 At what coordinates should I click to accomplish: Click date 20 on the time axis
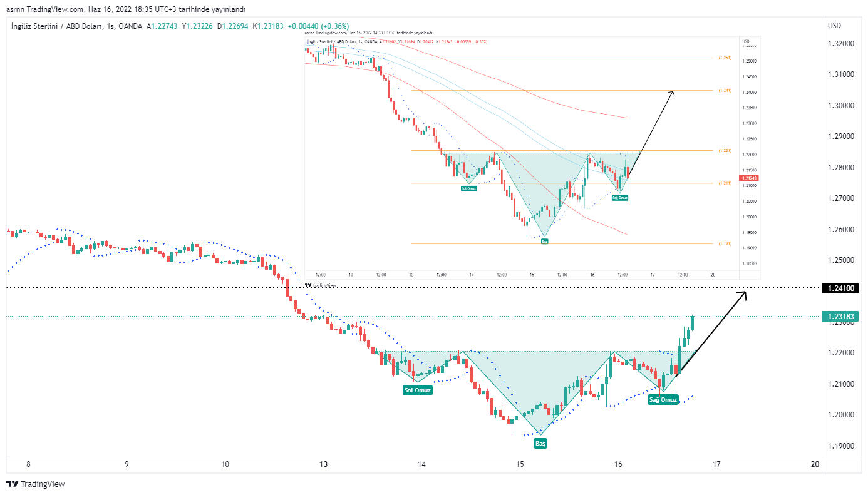pos(815,464)
